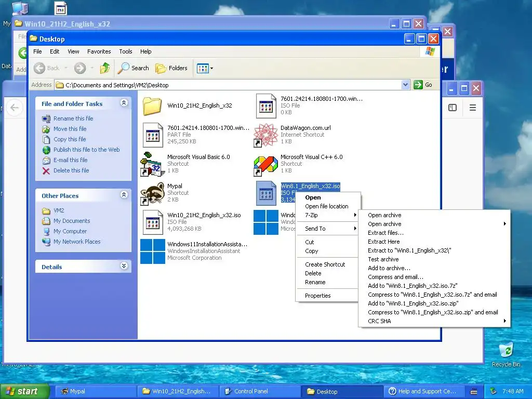Expand the 7-Zip context submenu entry
Image resolution: width=532 pixels, height=399 pixels.
click(x=327, y=215)
